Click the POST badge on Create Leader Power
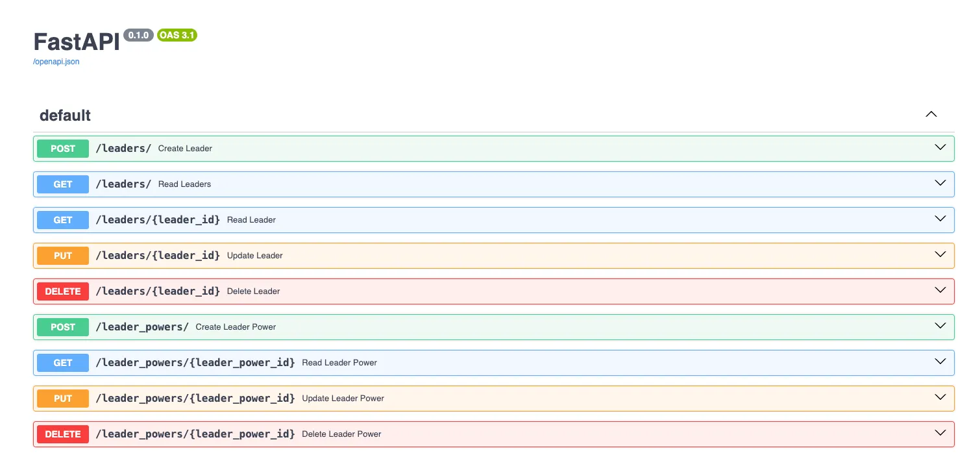 [62, 327]
